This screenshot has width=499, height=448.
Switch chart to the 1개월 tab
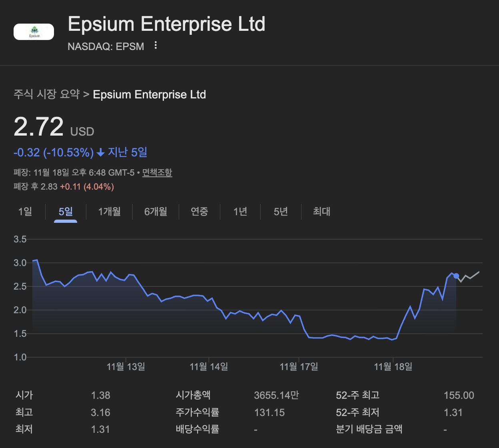(x=109, y=211)
